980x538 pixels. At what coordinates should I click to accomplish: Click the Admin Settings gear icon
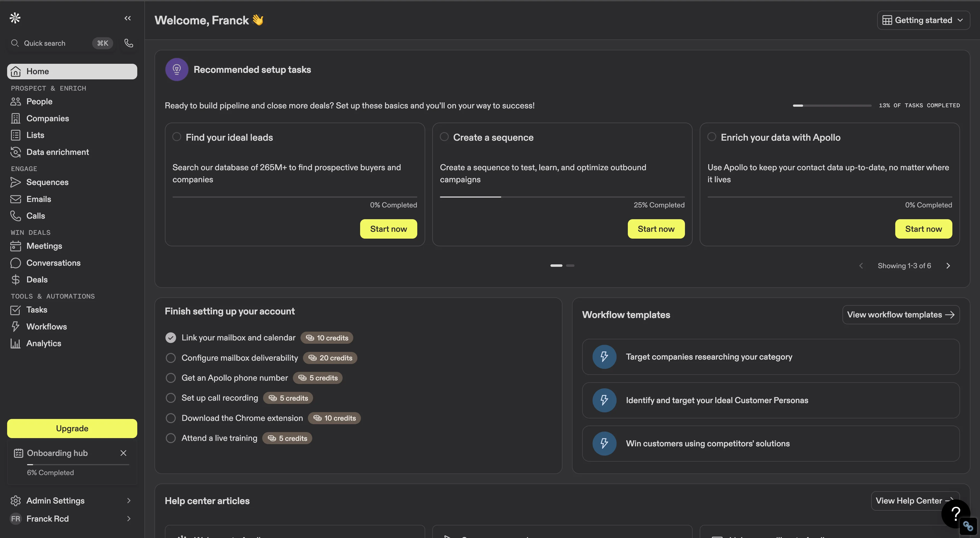16,501
